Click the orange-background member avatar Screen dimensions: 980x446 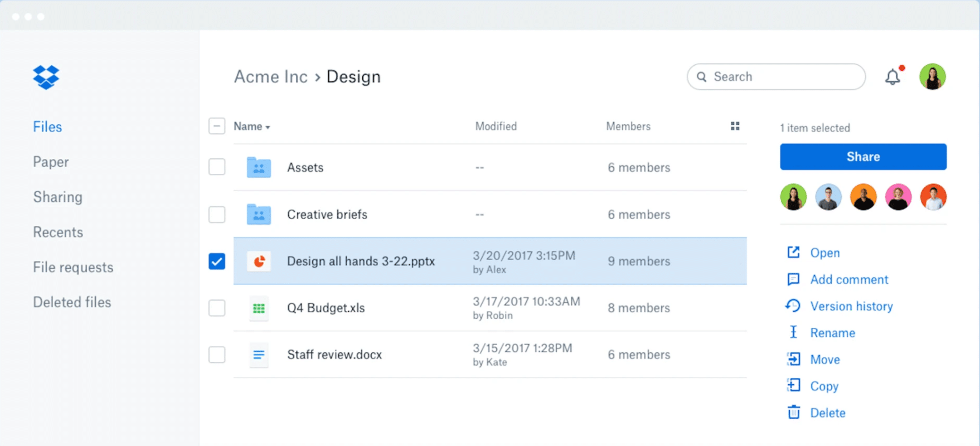pyautogui.click(x=863, y=197)
